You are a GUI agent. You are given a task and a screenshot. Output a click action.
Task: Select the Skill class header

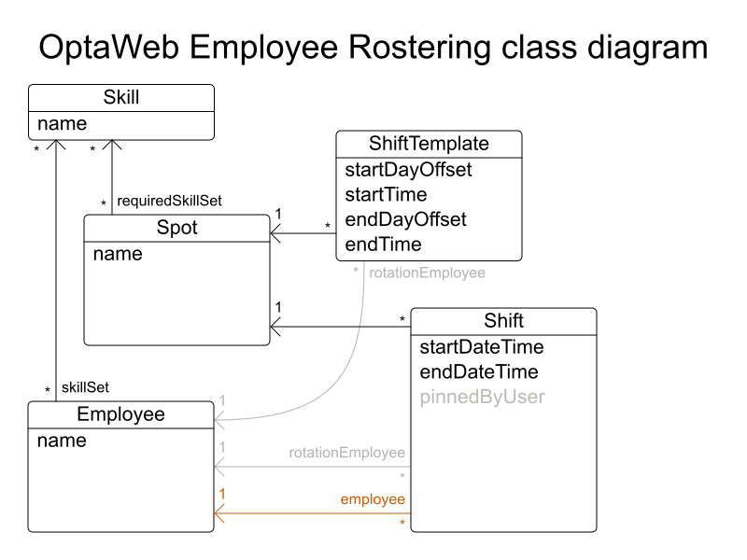120,96
